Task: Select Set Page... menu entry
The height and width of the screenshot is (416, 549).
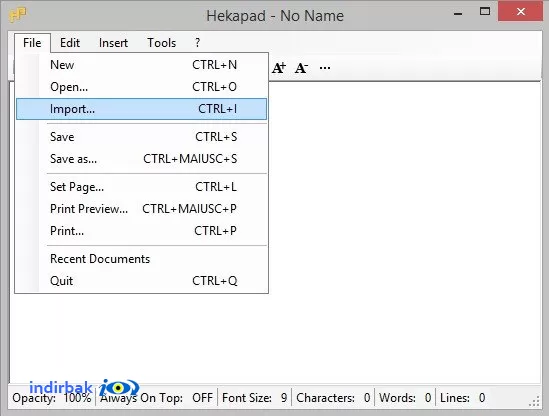Action: click(x=141, y=187)
